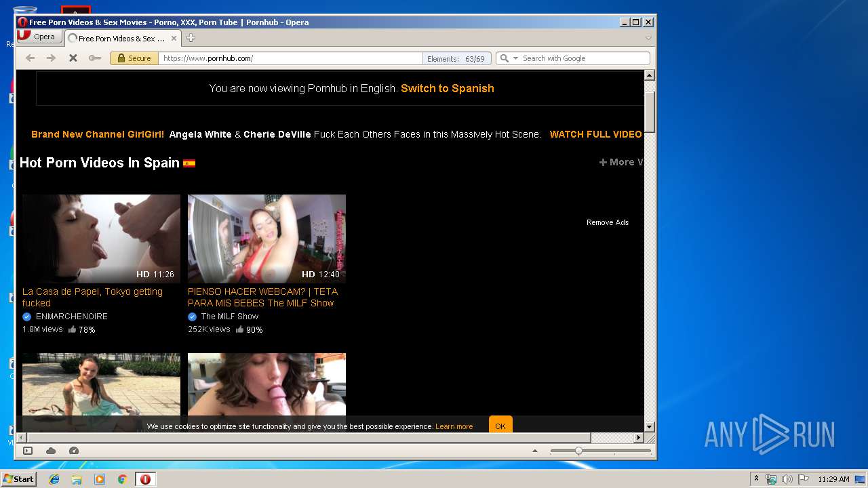Focus the Search with Google field
Image resolution: width=868 pixels, height=488 pixels.
coord(585,58)
